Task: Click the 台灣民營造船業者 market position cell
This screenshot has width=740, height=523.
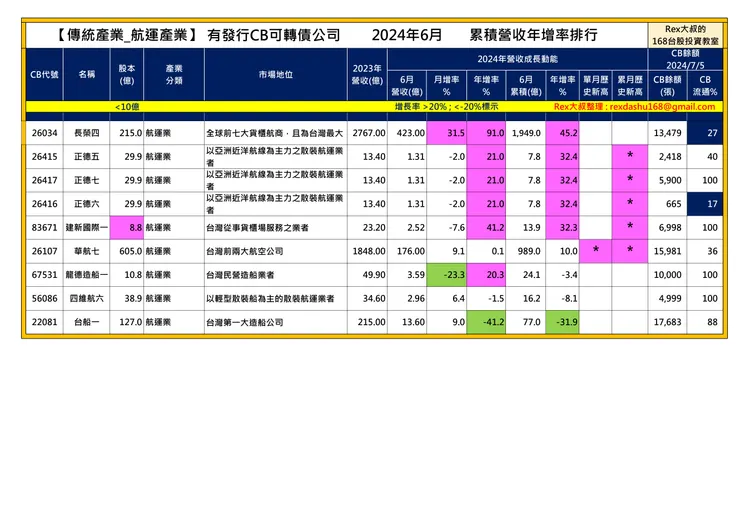Action: (276, 275)
